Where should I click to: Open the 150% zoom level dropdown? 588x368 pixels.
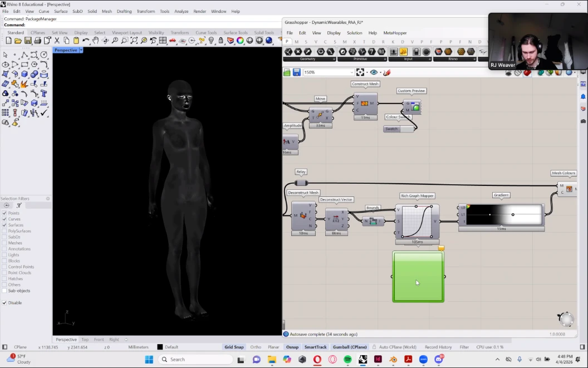351,72
